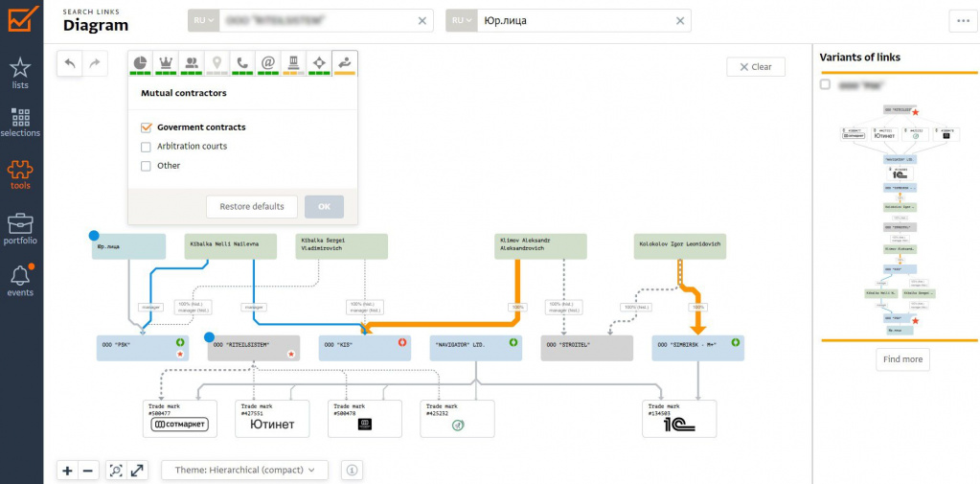Open the lists section in sidebar
980x484 pixels.
pyautogui.click(x=20, y=74)
